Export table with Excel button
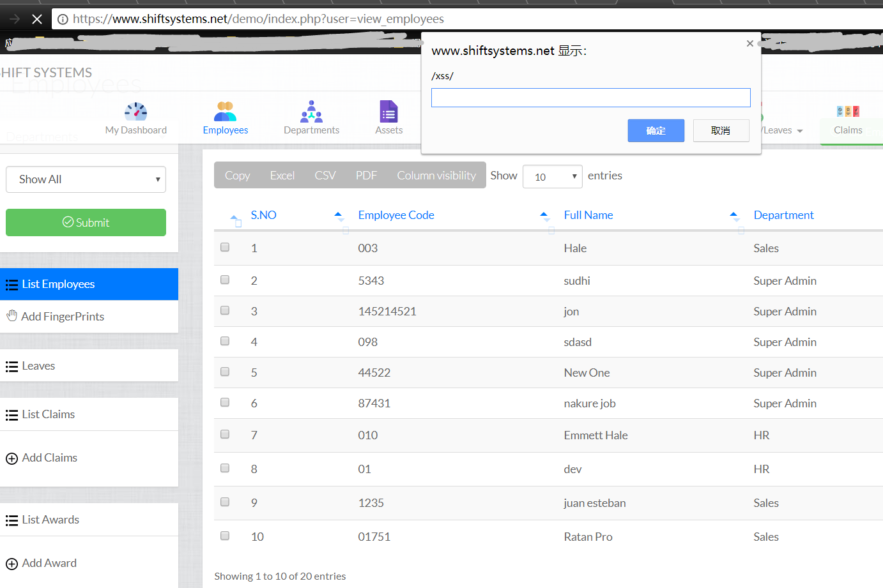This screenshot has width=883, height=588. click(x=282, y=176)
